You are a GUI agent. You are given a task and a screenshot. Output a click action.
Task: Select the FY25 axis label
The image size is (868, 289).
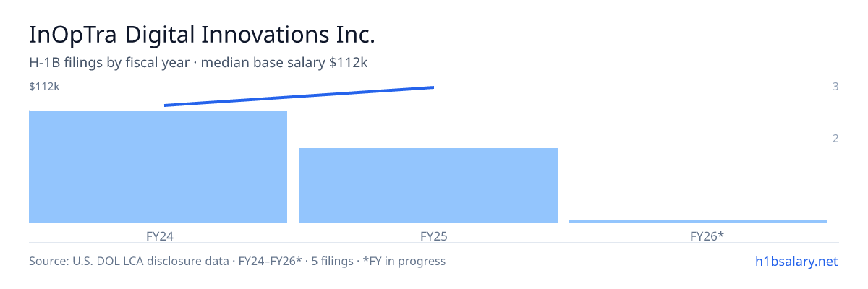tap(428, 236)
